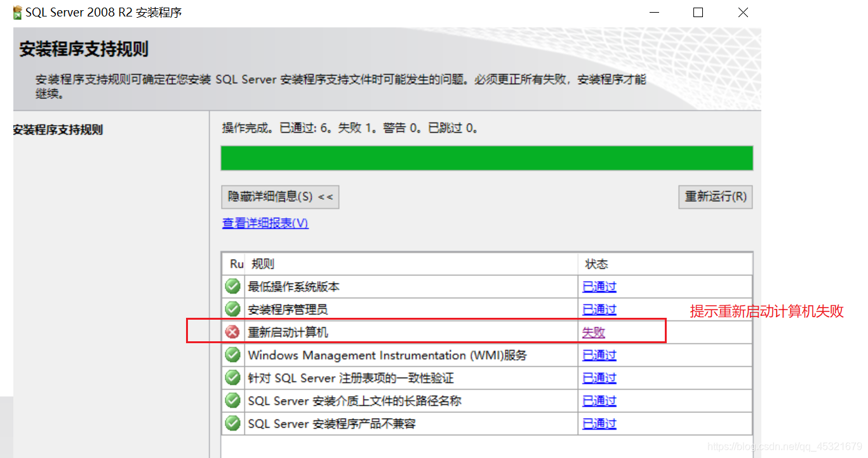The image size is (868, 458).
Task: Select the 安装程序管理员 rule text
Action: coord(288,310)
